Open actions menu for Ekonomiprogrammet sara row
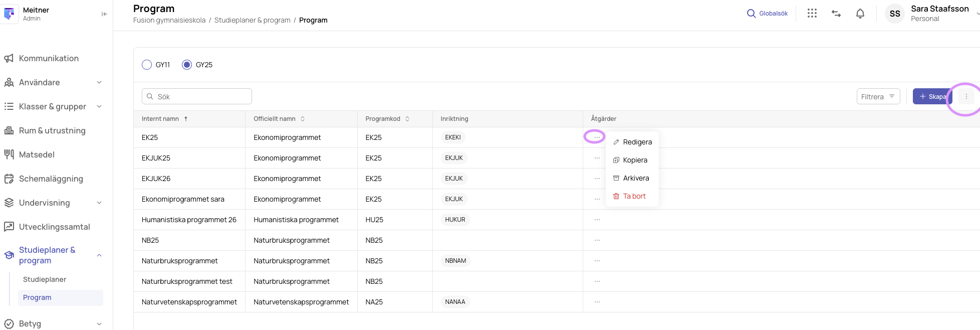 click(x=597, y=199)
